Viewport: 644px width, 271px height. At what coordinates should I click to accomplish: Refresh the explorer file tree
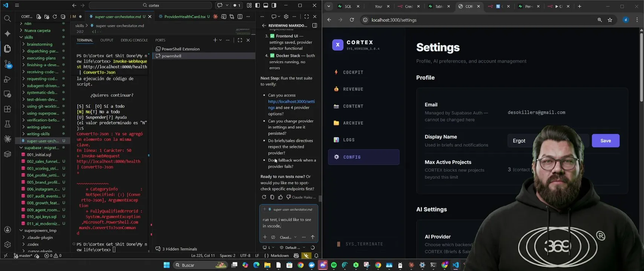tap(55, 17)
